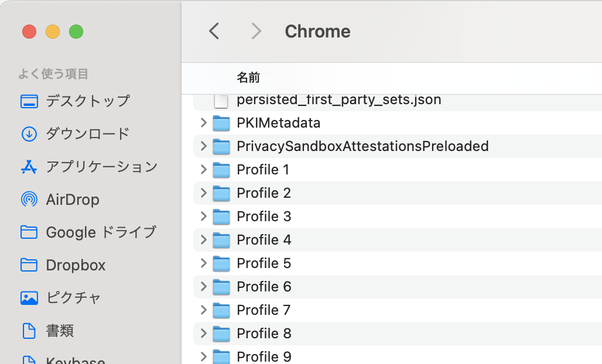Viewport: 602px width, 364px height.
Task: Select AirDrop in the sidebar
Action: pos(73,200)
